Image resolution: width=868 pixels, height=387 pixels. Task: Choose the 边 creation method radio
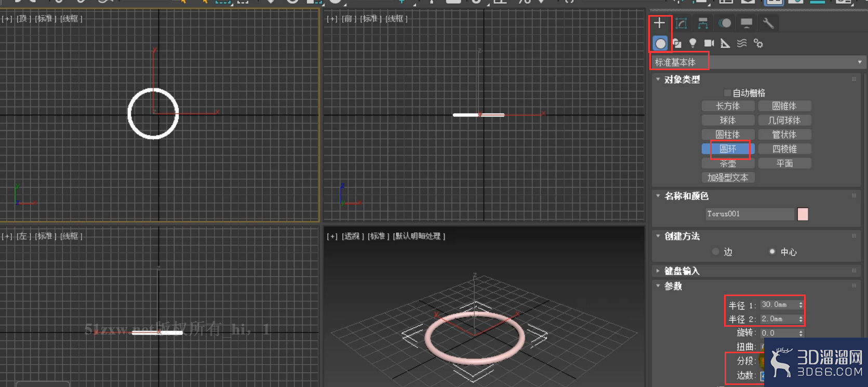click(716, 252)
